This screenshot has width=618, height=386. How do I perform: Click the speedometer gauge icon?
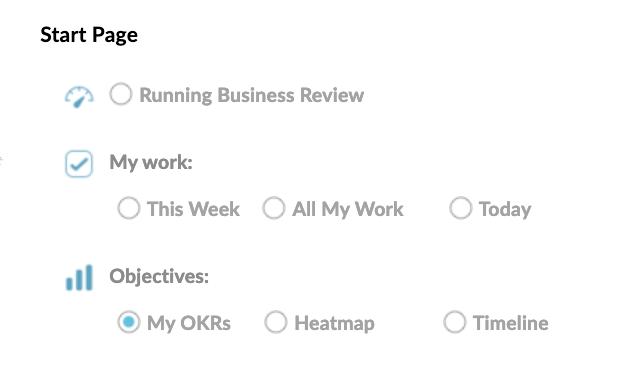[79, 97]
